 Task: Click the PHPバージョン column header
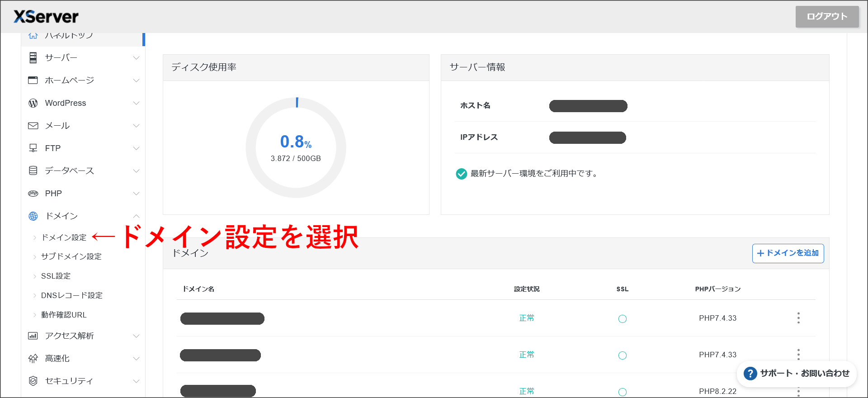(718, 289)
